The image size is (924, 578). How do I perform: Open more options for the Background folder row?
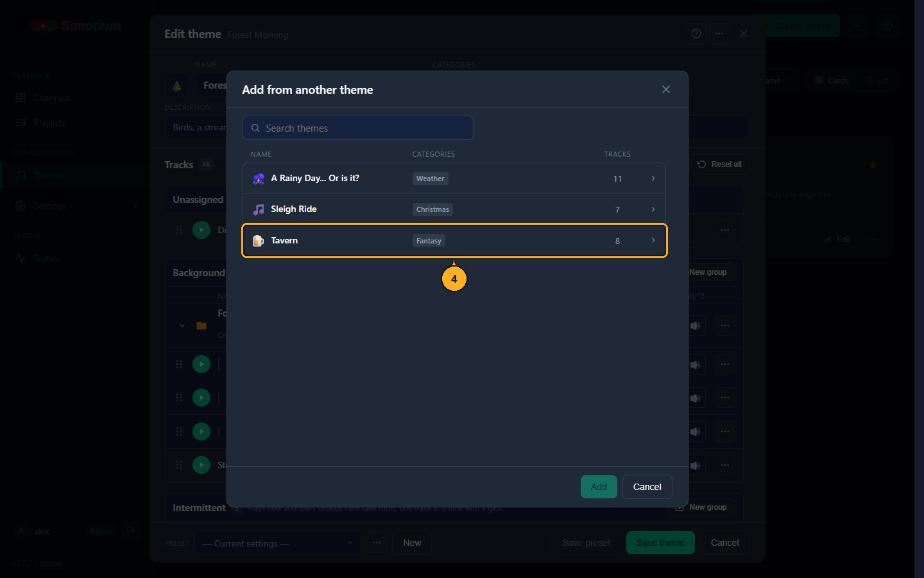[x=725, y=326]
